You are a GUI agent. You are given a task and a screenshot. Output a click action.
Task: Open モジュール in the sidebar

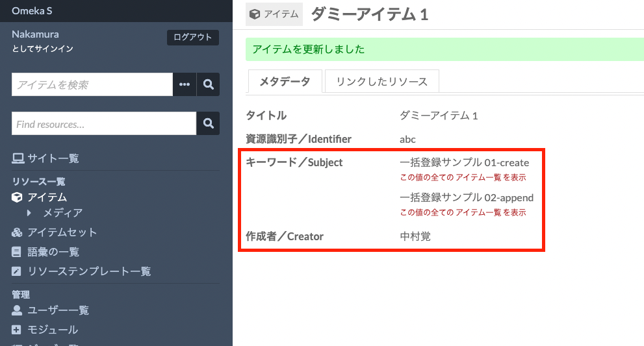click(x=53, y=330)
